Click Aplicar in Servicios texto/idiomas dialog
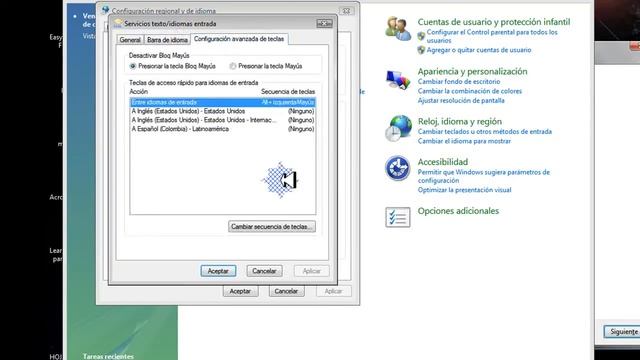640x360 pixels. [311, 271]
